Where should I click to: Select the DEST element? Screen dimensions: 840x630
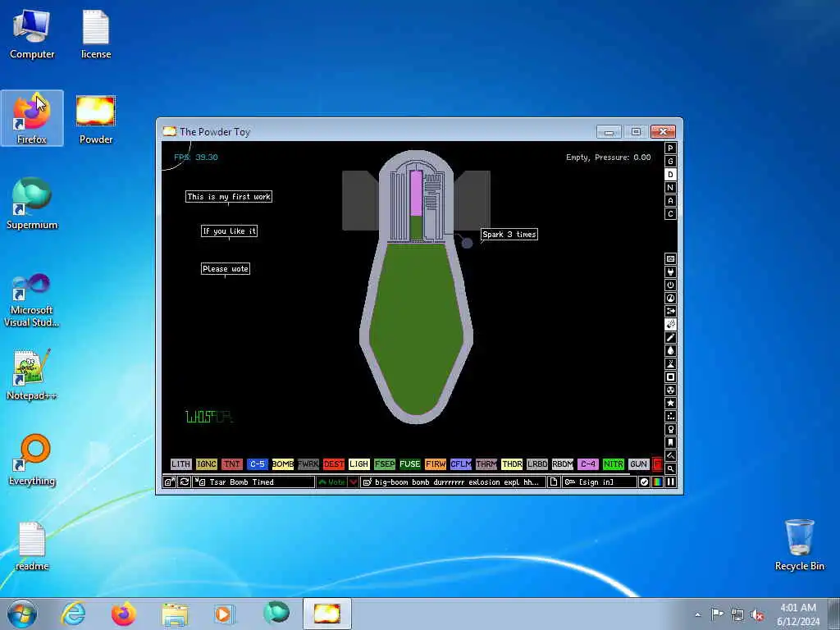point(333,464)
